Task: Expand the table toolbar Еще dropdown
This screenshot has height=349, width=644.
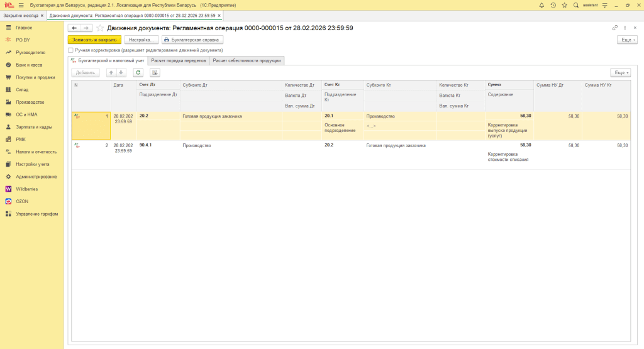Action: (x=621, y=73)
